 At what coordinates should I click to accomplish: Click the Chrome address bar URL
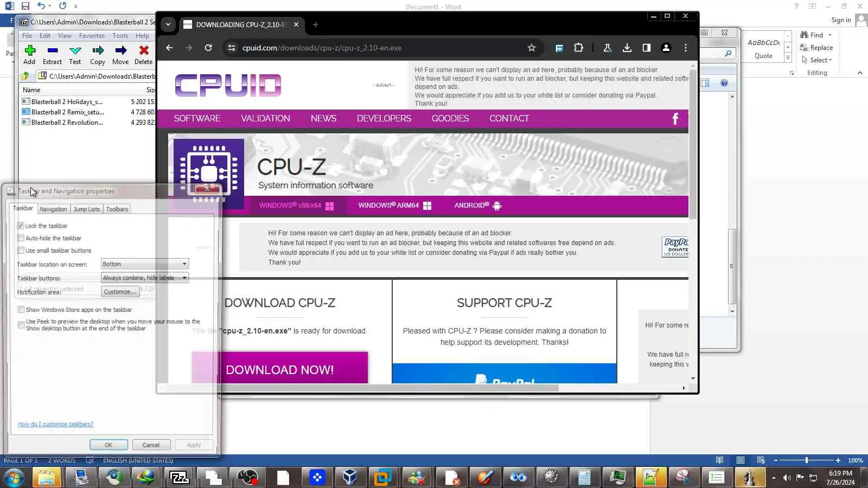(322, 48)
